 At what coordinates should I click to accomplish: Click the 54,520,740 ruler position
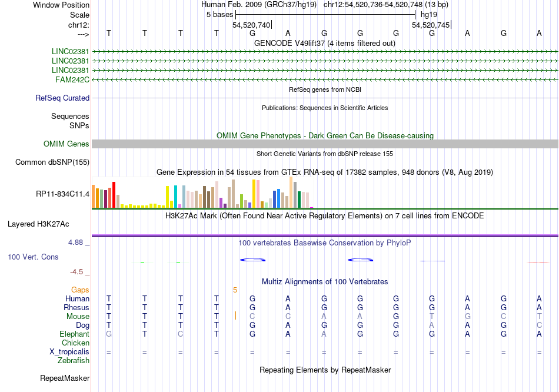click(251, 25)
